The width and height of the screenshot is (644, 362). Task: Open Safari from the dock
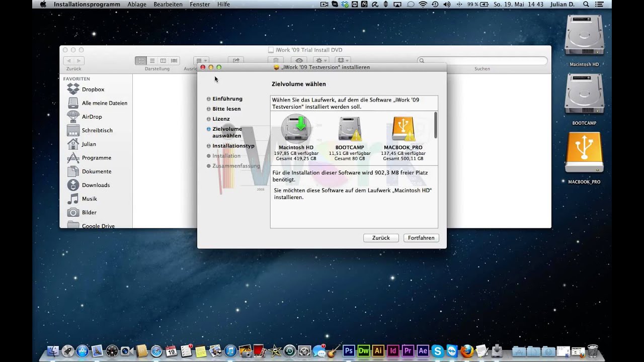[x=156, y=351]
